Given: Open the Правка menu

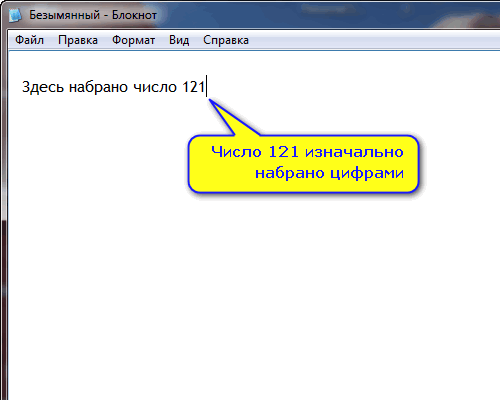Looking at the screenshot, I should click(78, 40).
